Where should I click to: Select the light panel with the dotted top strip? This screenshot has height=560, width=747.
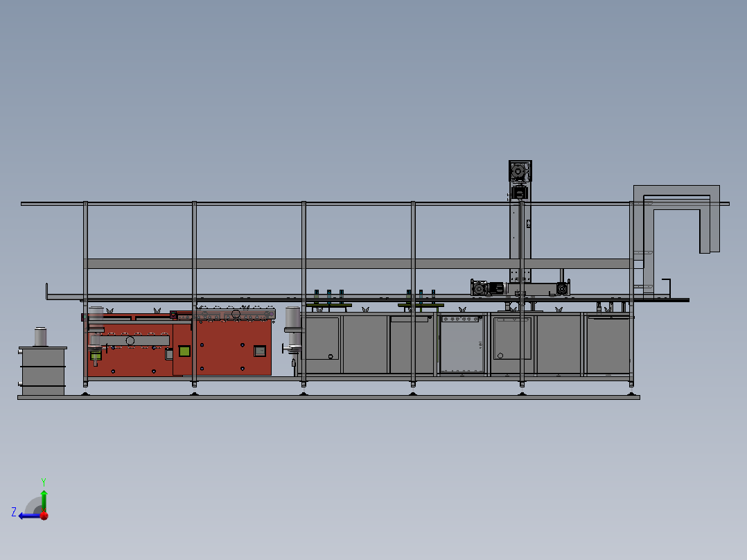click(x=462, y=343)
